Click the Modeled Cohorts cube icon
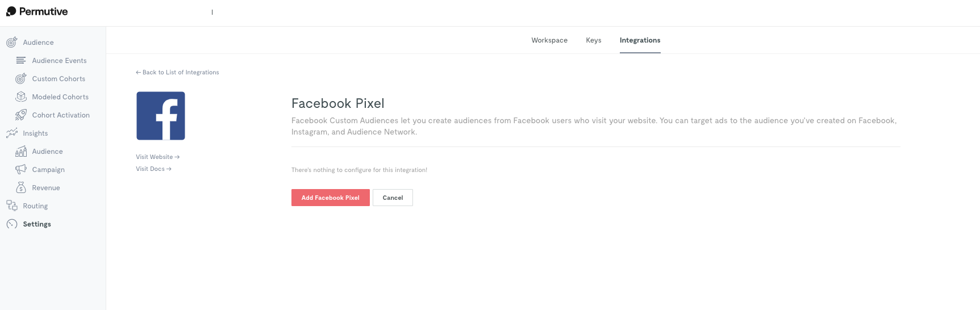980x310 pixels. 21,97
